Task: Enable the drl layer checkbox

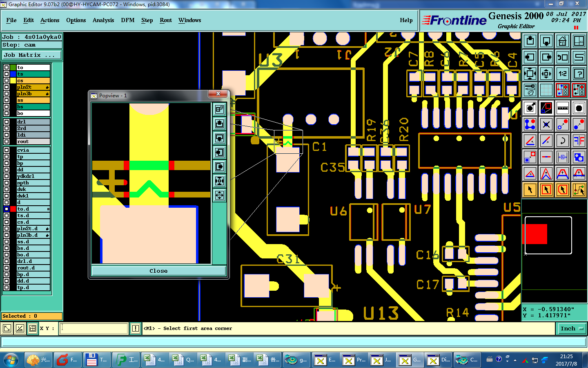Action: (7, 122)
